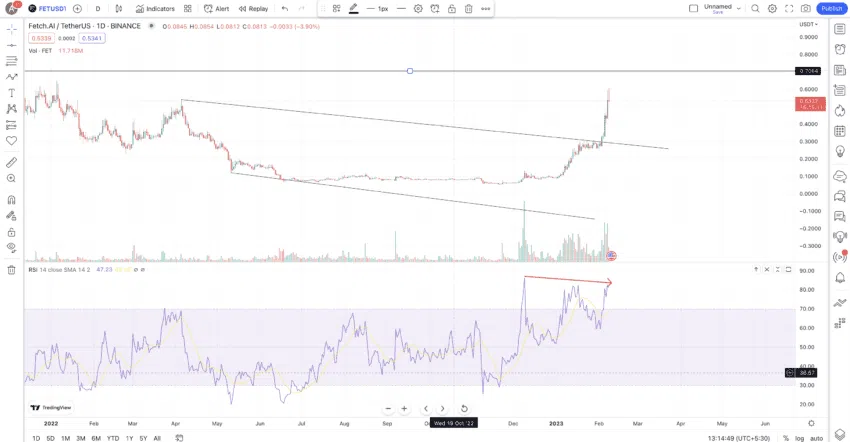Create a new Alert
This screenshot has height=442, width=850.
coord(216,9)
